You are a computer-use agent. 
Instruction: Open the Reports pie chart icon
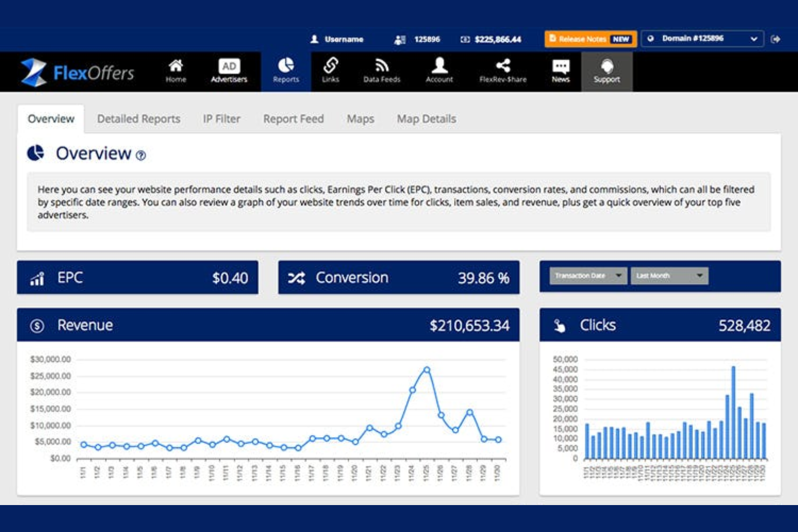[x=286, y=66]
